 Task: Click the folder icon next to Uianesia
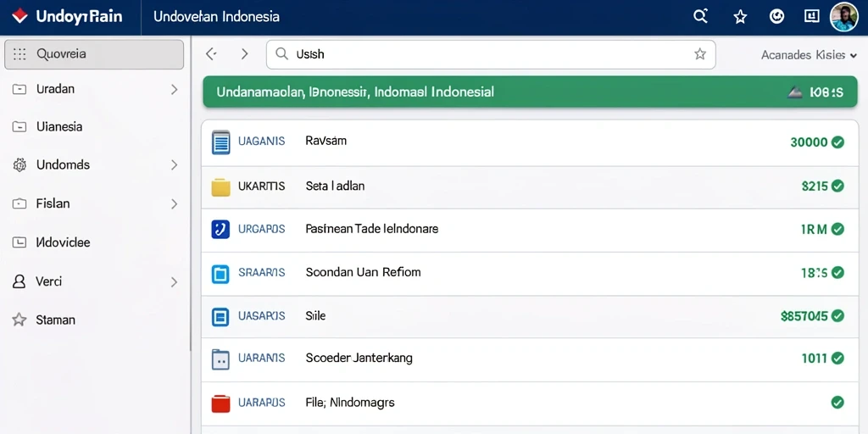click(x=19, y=127)
